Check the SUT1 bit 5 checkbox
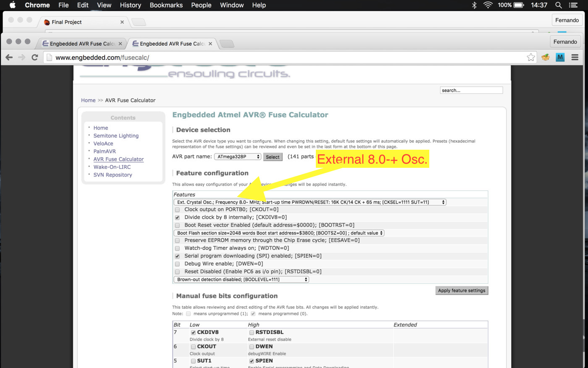This screenshot has width=588, height=368. click(193, 361)
